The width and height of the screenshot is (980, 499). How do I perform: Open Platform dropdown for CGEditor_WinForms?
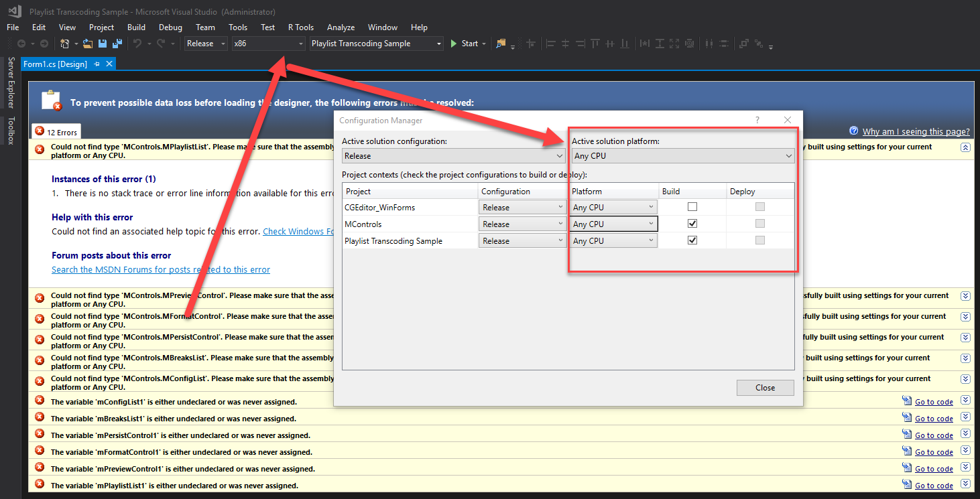tap(613, 207)
